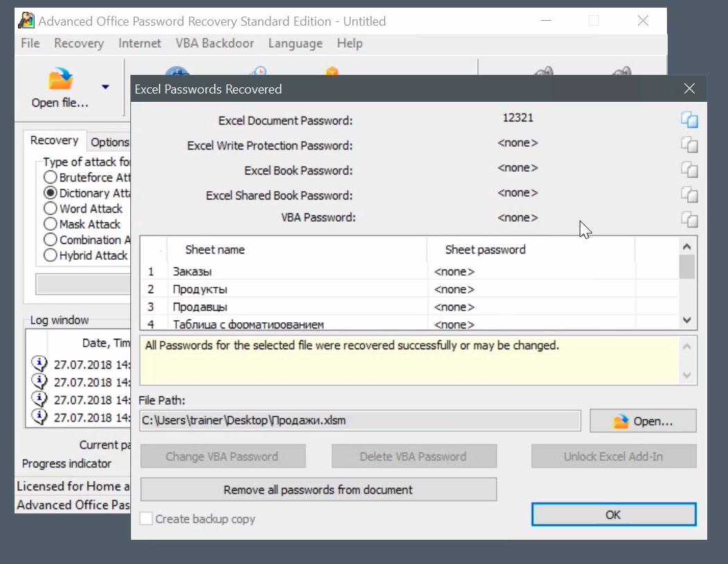Click the Open... button next to file path
The width and height of the screenshot is (728, 564).
coord(643,421)
